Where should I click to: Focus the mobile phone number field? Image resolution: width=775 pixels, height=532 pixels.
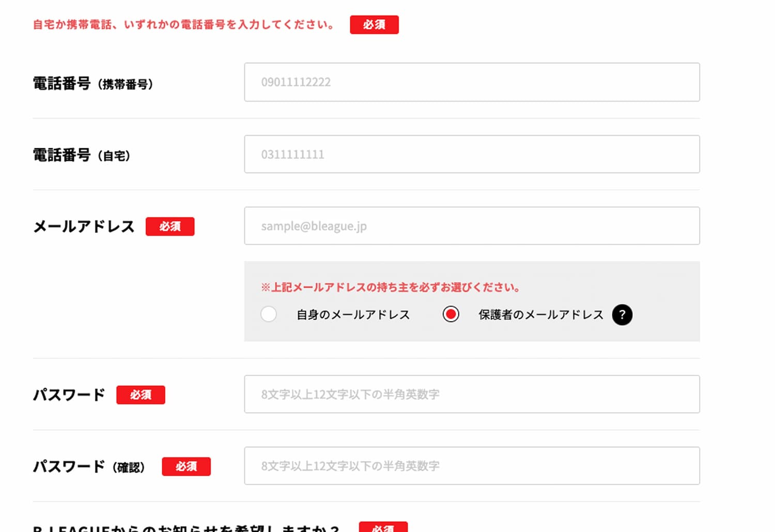pyautogui.click(x=472, y=82)
